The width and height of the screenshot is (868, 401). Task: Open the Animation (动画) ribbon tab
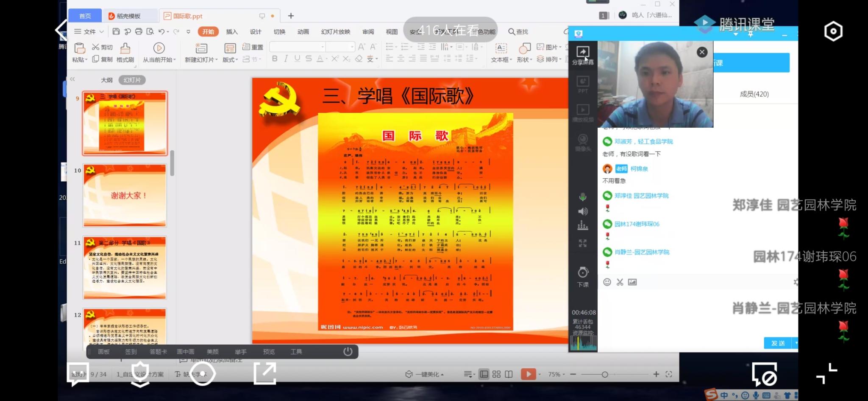[x=303, y=32]
